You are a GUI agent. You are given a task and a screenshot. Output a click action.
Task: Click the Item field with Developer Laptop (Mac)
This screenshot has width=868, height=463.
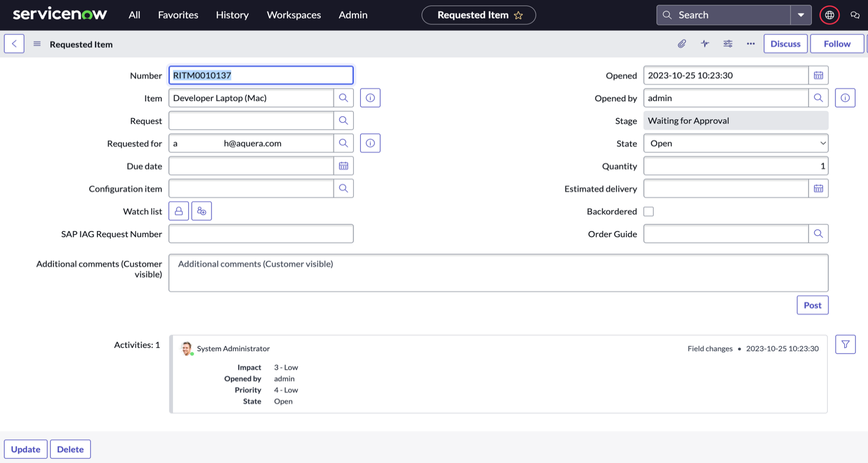click(x=252, y=98)
